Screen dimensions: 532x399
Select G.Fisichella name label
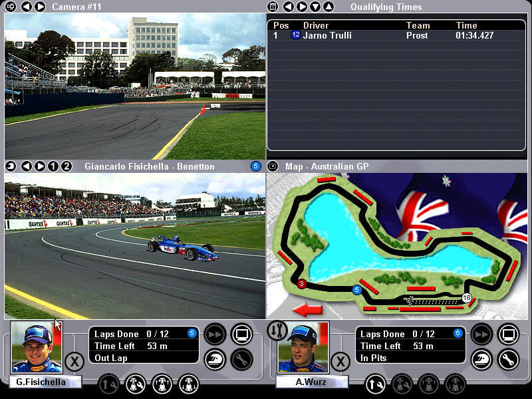(x=45, y=382)
